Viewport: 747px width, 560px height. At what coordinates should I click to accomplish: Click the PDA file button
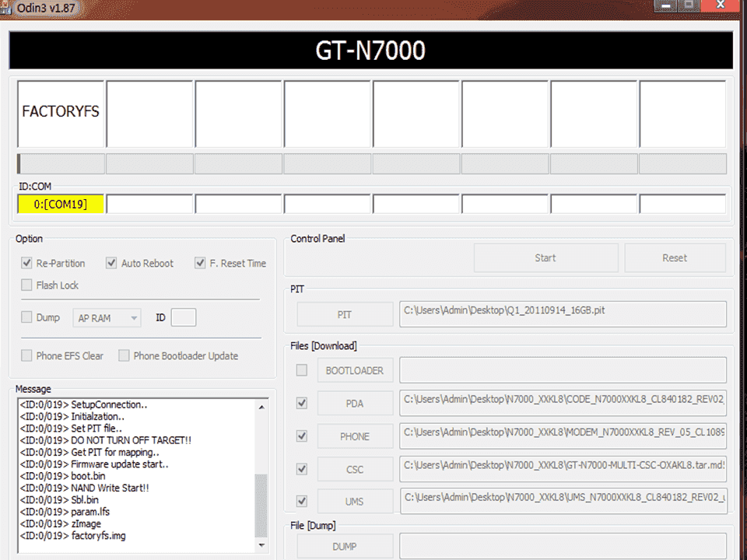point(355,404)
